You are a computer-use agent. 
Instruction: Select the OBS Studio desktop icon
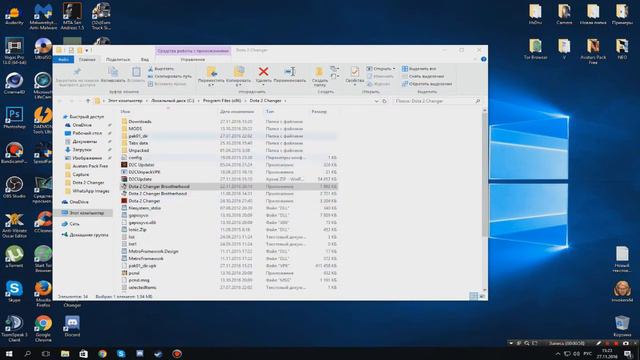14,187
